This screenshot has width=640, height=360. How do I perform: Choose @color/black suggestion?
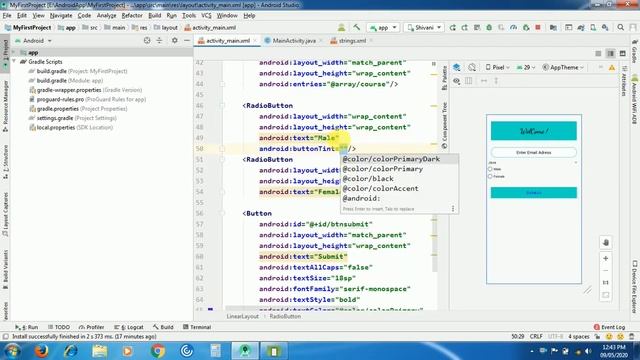pos(399,178)
